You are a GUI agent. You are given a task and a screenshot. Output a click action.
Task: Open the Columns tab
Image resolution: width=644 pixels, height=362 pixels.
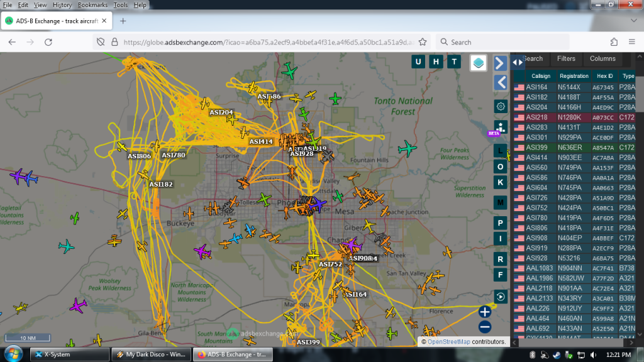[x=602, y=58]
